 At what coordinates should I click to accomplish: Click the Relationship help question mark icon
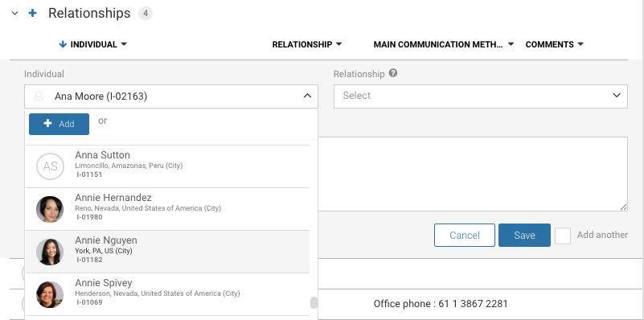[393, 73]
